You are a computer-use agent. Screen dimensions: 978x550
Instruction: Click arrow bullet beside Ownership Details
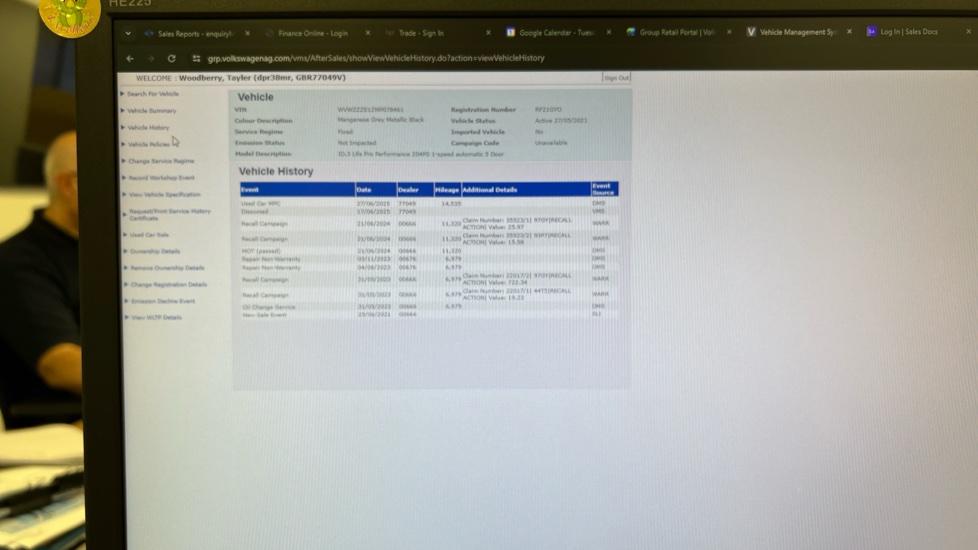click(x=125, y=251)
